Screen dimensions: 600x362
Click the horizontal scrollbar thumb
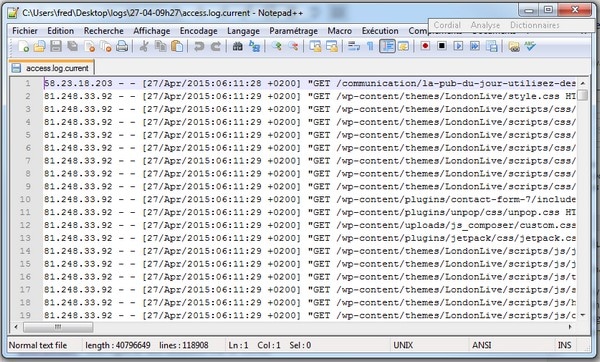point(58,327)
